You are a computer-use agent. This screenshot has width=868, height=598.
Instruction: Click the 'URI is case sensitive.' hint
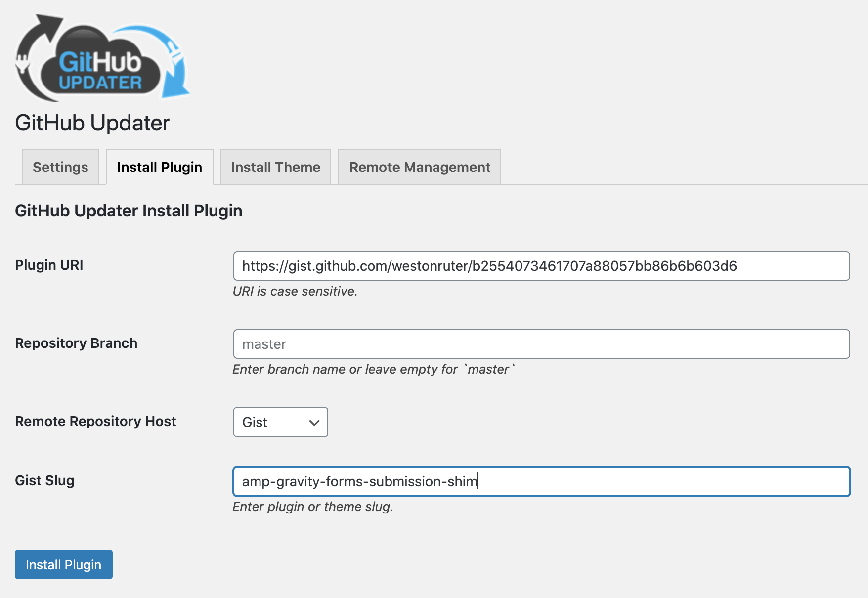tap(295, 291)
